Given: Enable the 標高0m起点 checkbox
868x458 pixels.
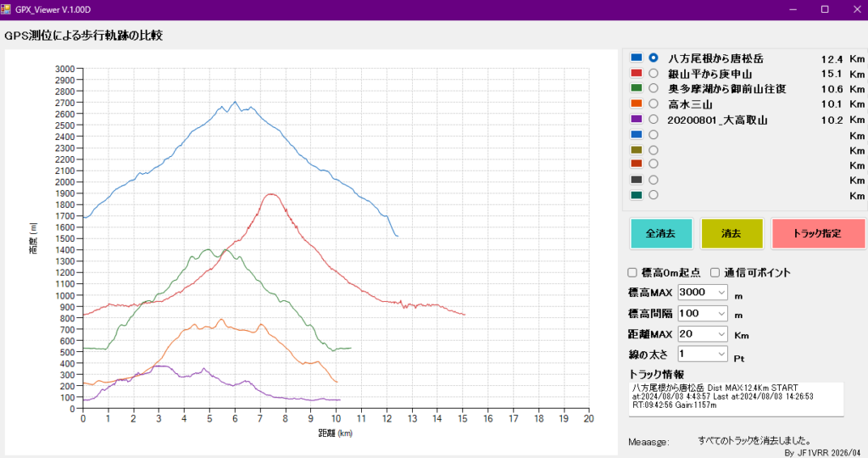Looking at the screenshot, I should click(632, 273).
